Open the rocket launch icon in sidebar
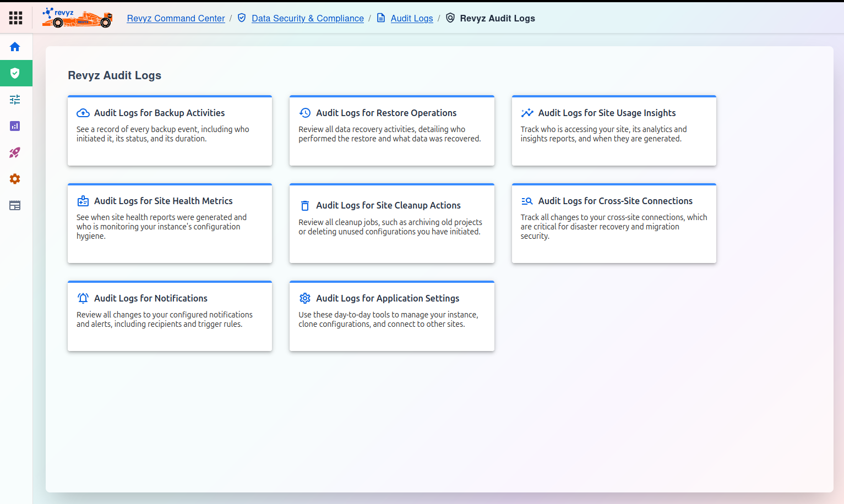 (15, 152)
